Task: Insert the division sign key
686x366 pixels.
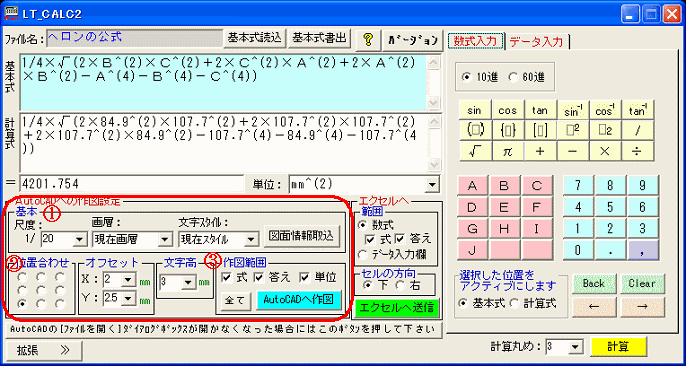Action: click(637, 151)
